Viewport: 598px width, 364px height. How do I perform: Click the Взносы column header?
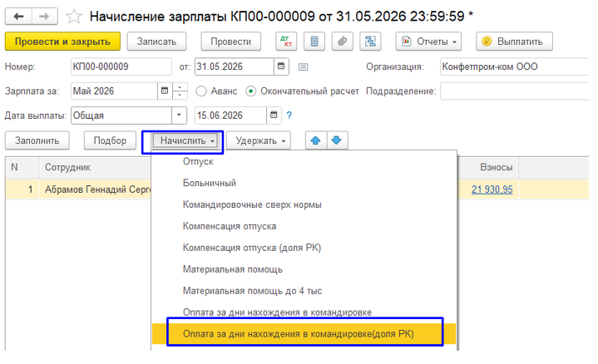pyautogui.click(x=487, y=167)
